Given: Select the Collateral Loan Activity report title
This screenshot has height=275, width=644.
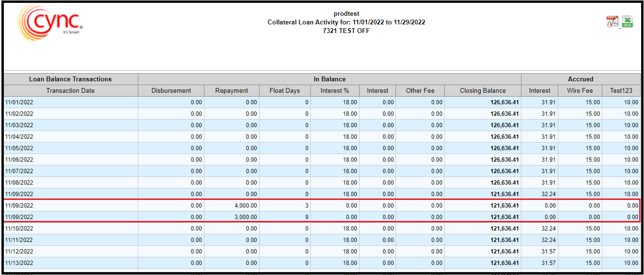Looking at the screenshot, I should pyautogui.click(x=346, y=22).
